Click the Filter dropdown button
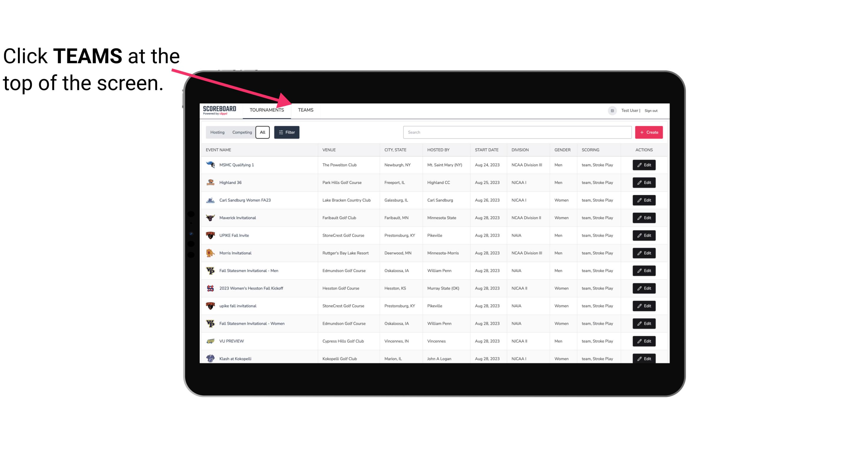Image resolution: width=868 pixels, height=467 pixels. click(286, 132)
